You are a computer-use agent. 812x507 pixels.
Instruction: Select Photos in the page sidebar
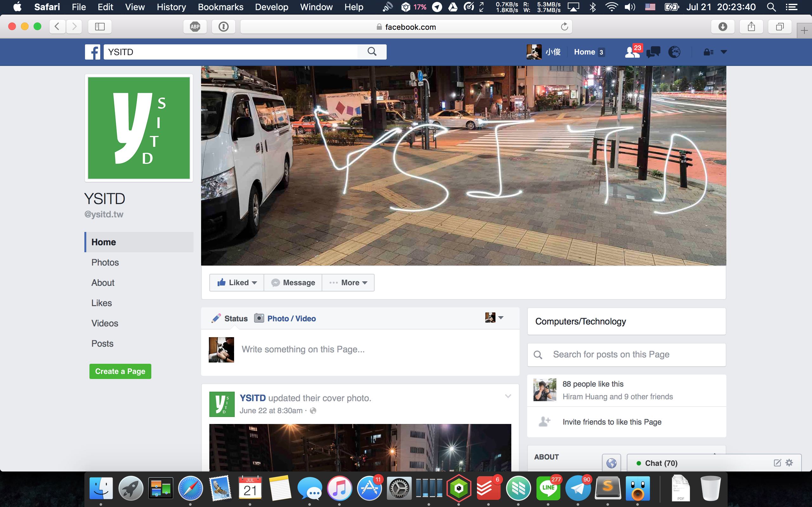pyautogui.click(x=105, y=262)
